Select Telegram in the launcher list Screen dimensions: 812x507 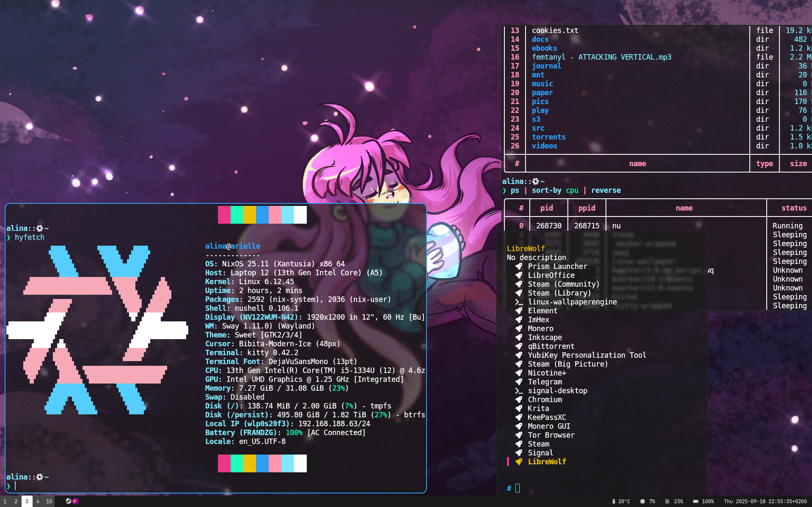(x=545, y=382)
